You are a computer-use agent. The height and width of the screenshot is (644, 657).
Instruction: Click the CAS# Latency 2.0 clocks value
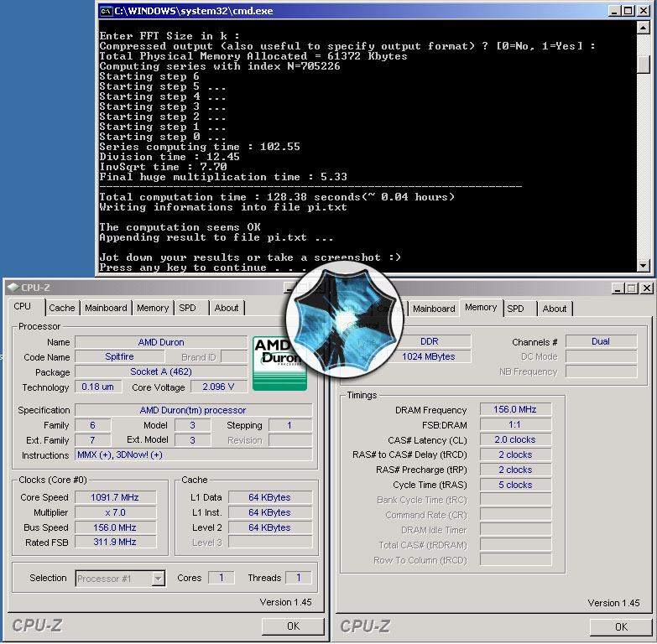515,439
